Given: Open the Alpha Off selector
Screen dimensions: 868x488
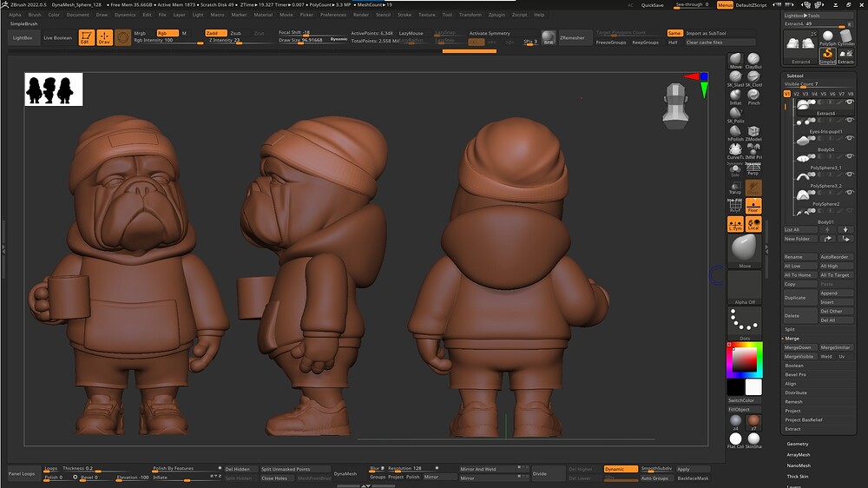Looking at the screenshot, I should [x=744, y=287].
